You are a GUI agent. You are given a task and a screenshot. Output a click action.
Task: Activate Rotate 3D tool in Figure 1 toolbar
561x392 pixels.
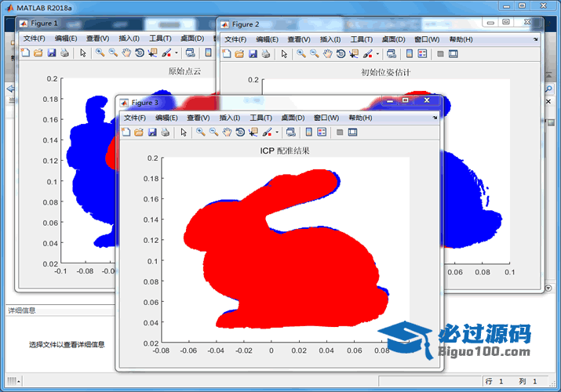[140, 53]
